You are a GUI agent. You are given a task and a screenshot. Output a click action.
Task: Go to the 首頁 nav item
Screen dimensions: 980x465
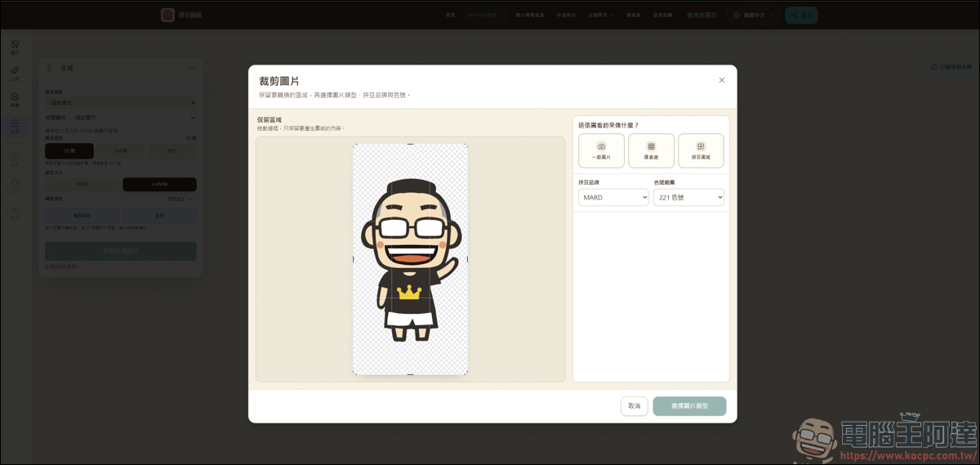451,15
